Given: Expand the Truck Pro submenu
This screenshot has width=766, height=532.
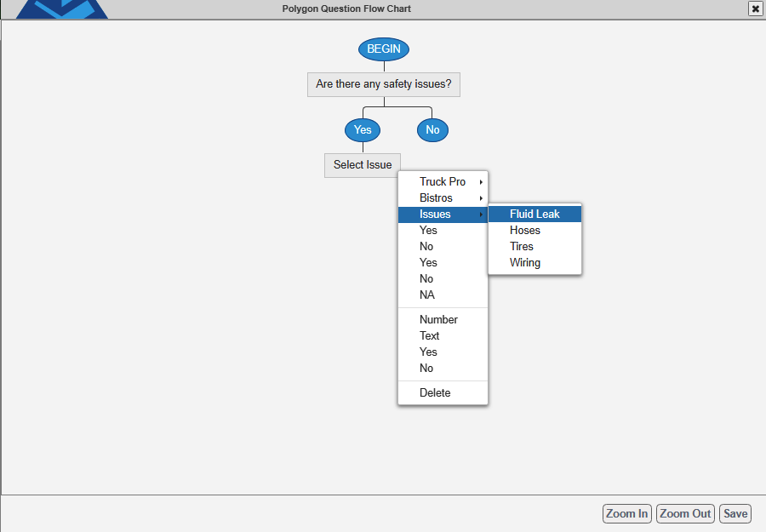Looking at the screenshot, I should point(443,181).
